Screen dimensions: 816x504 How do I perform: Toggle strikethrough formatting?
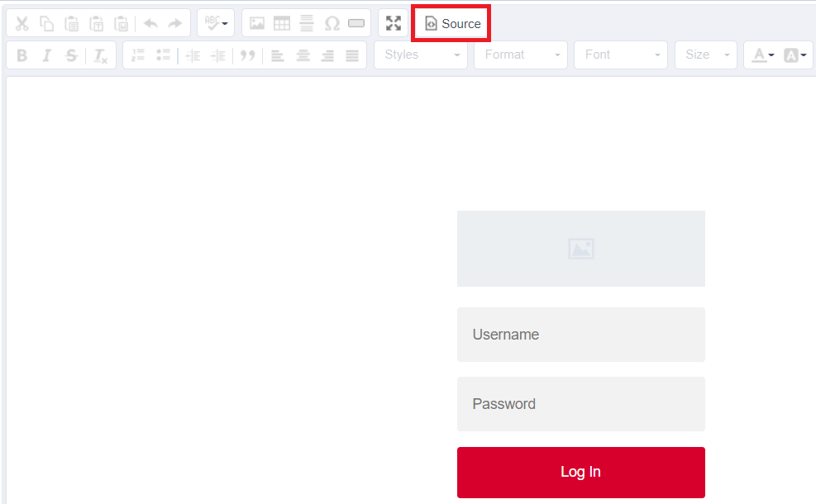[x=71, y=55]
